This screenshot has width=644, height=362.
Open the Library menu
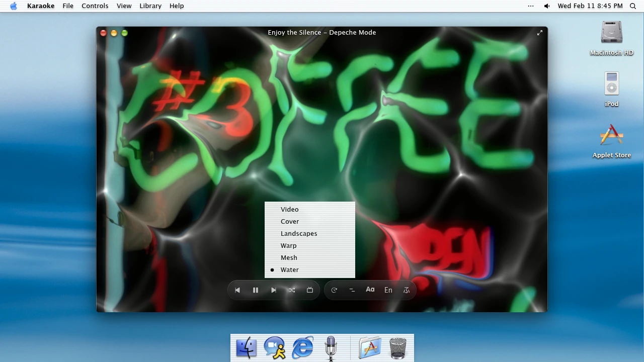pyautogui.click(x=150, y=6)
